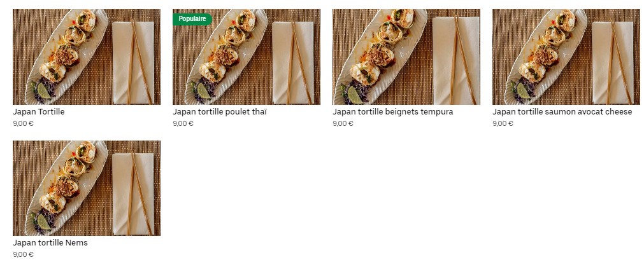Screen dimensions: 644x262
Task: Select the Japan tortille Nems 9,00 € price
Action: point(23,254)
